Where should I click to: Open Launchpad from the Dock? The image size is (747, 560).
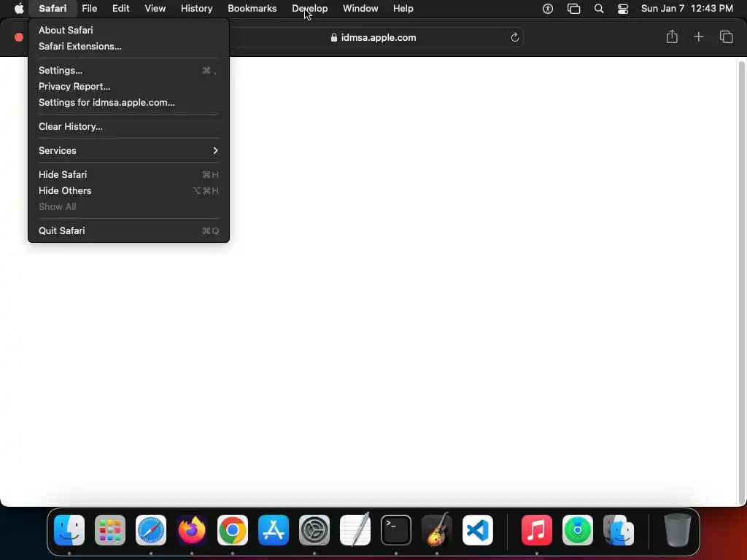pyautogui.click(x=110, y=530)
